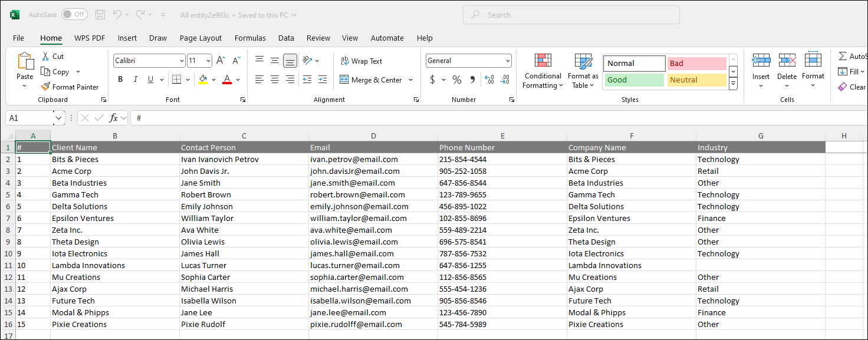Open the Review tab
Viewport: 868px width, 340px height.
point(318,38)
